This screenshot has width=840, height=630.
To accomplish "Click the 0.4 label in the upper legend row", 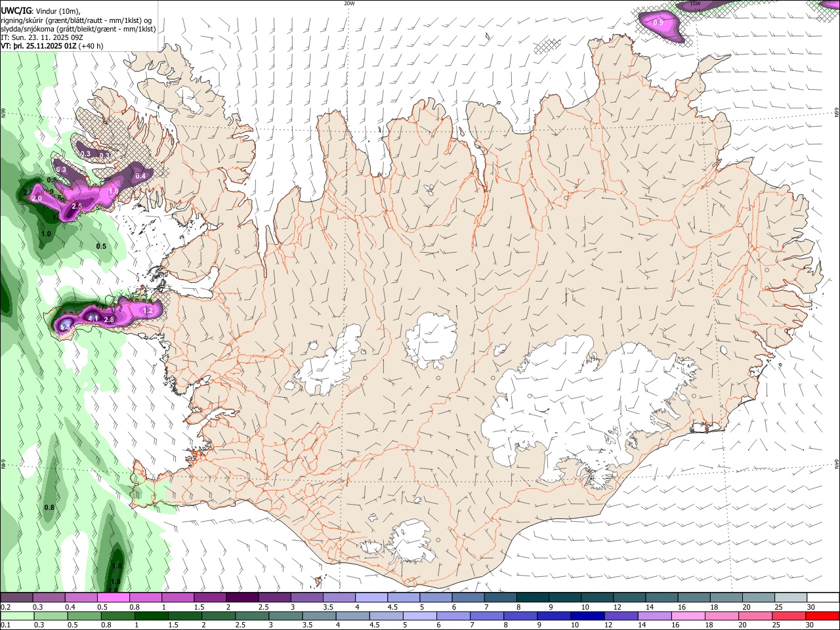I will point(70,607).
